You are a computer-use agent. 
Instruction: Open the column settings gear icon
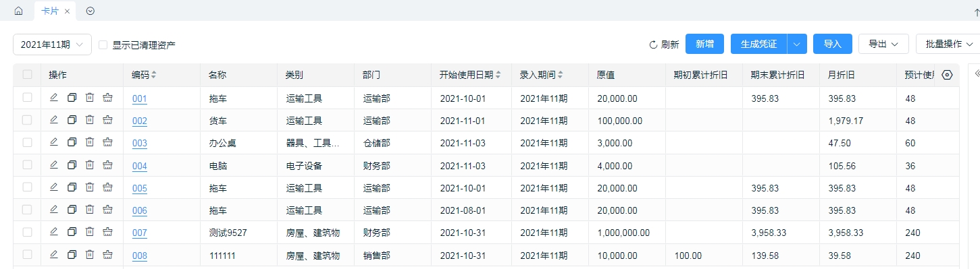tap(947, 75)
